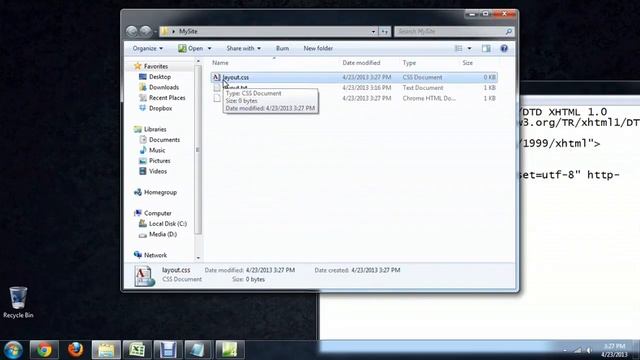Screen dimensions: 640x360
Task: Click the Favorites star icon
Action: [x=138, y=66]
